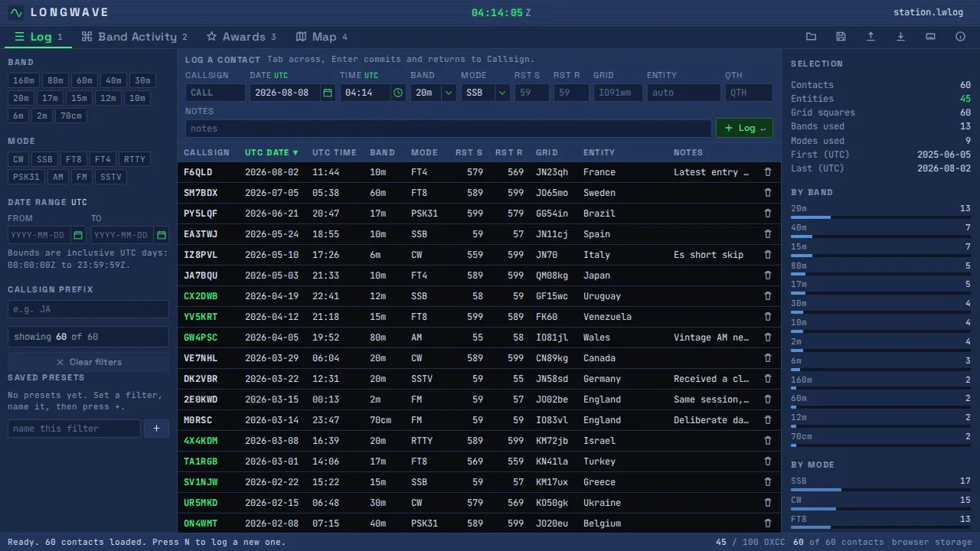Toggle the 6m band filter
The width and height of the screenshot is (980, 551).
point(18,116)
